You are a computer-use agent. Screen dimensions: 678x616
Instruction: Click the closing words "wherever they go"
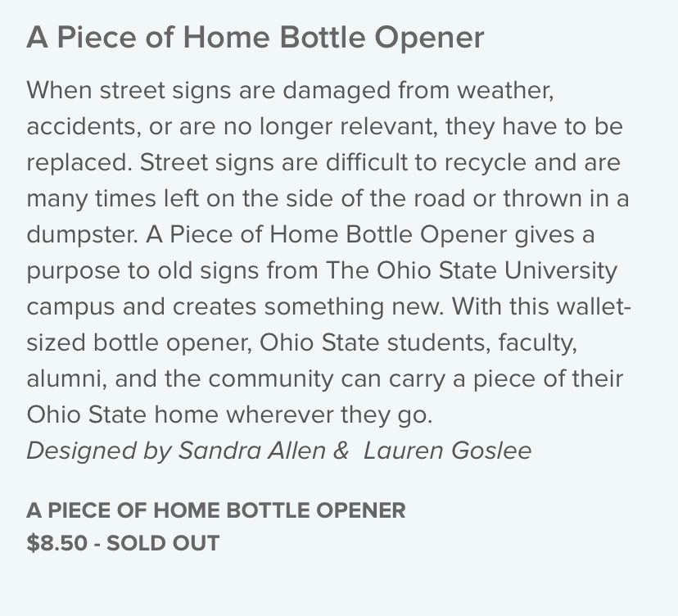[x=328, y=415]
